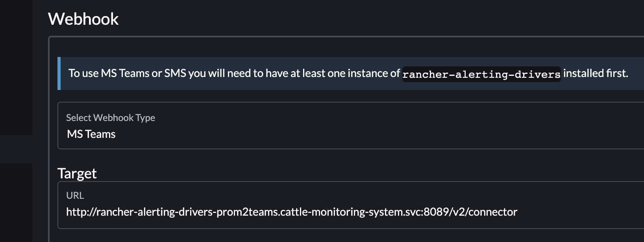Select the MS Teams value
The height and width of the screenshot is (242, 644).
91,134
